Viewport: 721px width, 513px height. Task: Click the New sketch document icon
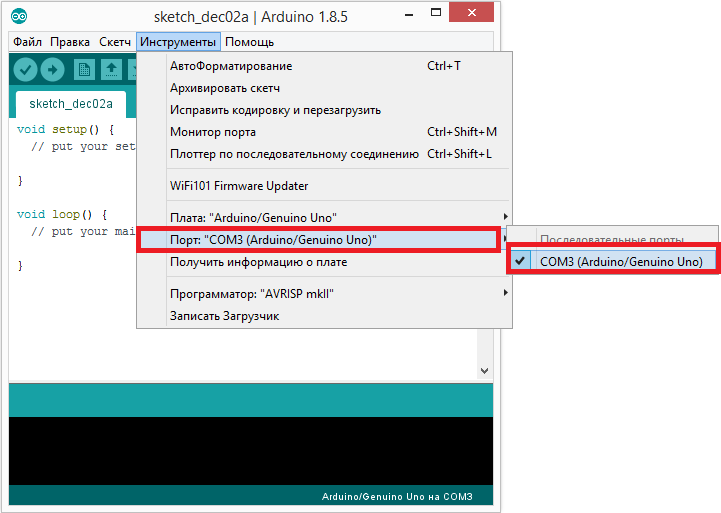tap(84, 70)
